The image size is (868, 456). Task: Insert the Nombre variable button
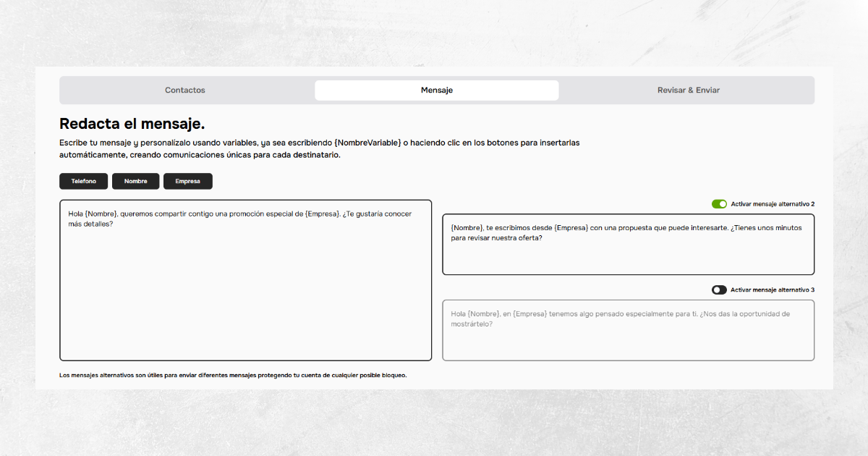[x=135, y=181]
